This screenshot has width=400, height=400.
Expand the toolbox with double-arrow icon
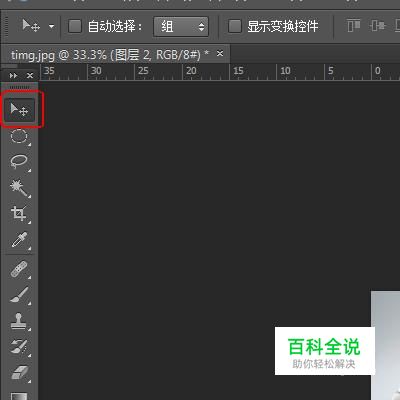(x=13, y=76)
